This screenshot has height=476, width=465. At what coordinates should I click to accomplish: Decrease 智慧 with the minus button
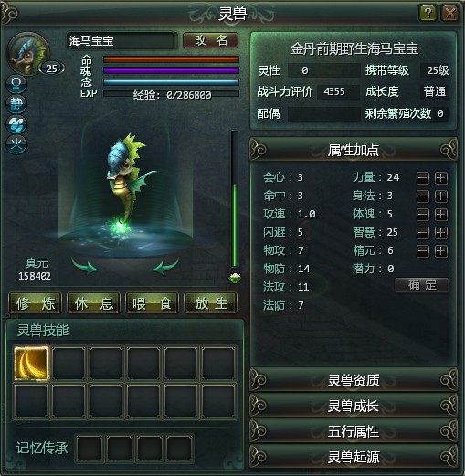click(x=423, y=233)
